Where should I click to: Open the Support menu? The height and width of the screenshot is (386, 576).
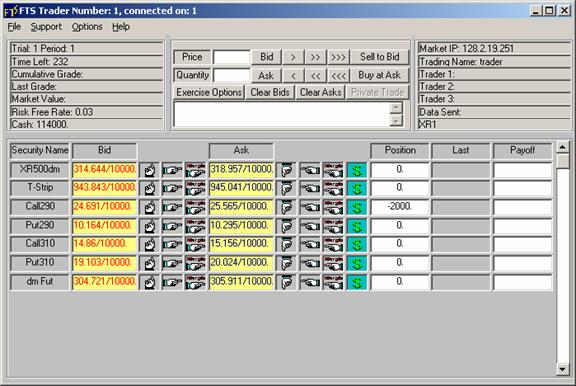coord(46,27)
